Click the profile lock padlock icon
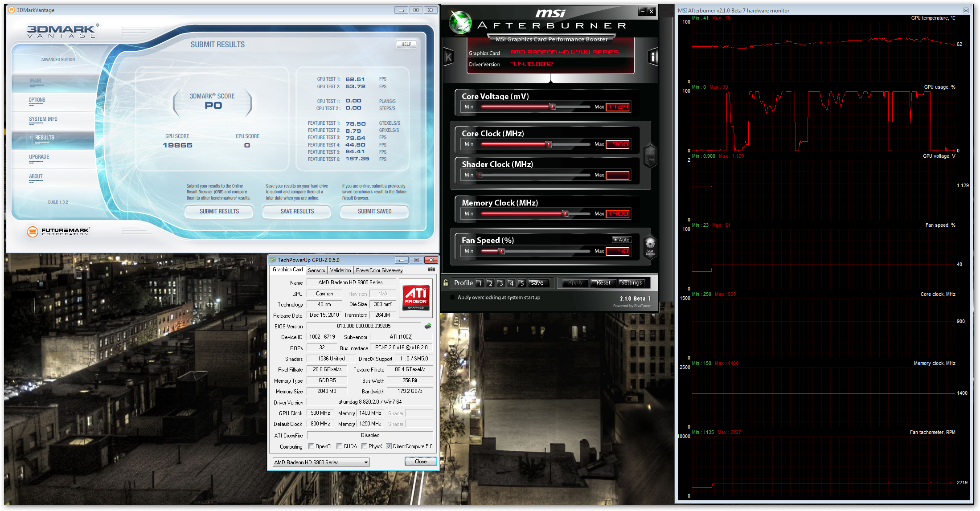This screenshot has width=980, height=511. (x=446, y=282)
